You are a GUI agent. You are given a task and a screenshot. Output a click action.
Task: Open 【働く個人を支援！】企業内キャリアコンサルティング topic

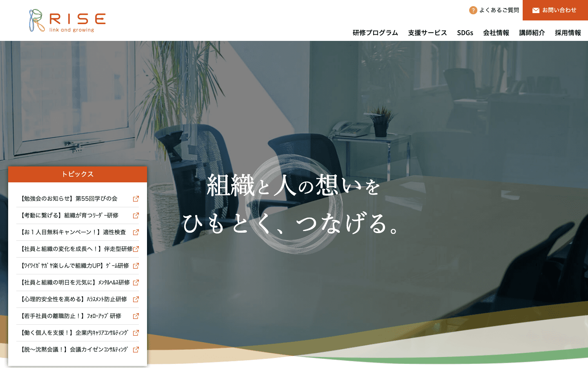pos(78,333)
